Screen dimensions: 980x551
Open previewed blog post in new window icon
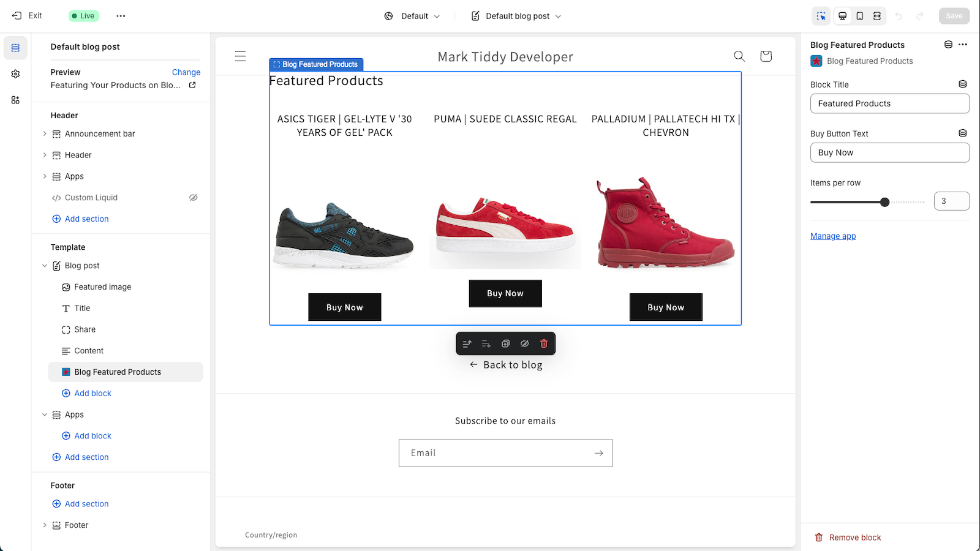pyautogui.click(x=192, y=85)
